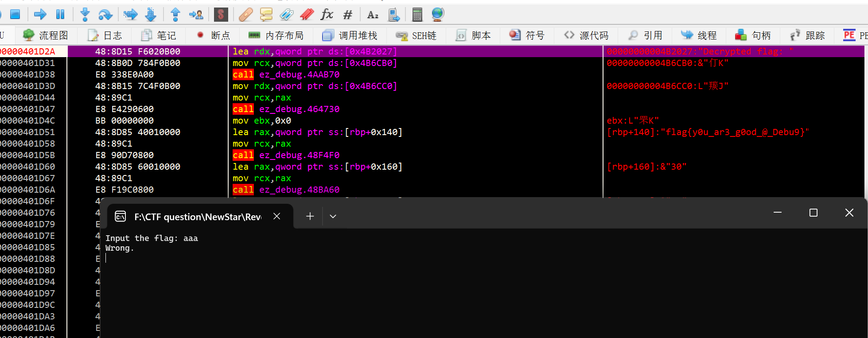The image size is (868, 338).
Task: Open the Calculator tool
Action: pyautogui.click(x=417, y=15)
